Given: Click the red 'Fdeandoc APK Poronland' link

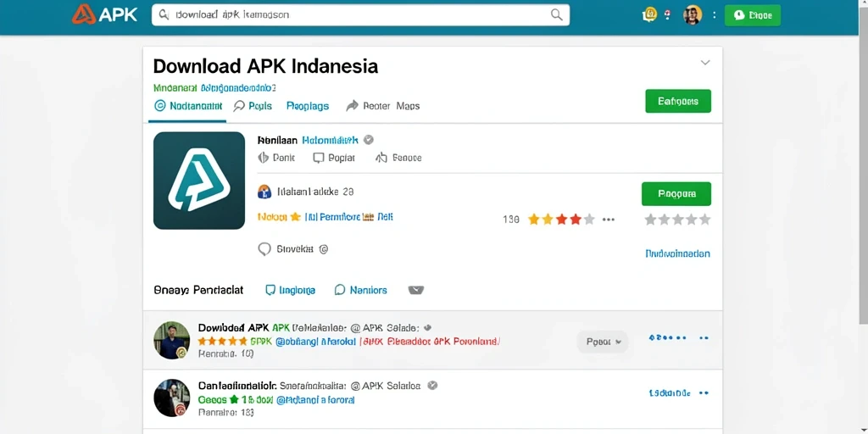Looking at the screenshot, I should coord(430,342).
